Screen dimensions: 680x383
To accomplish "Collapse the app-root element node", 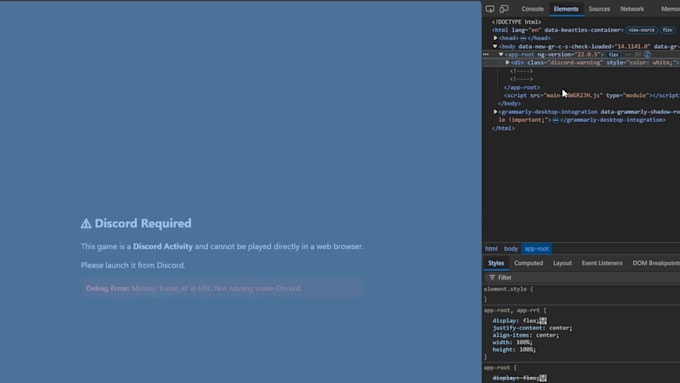I will pos(501,54).
